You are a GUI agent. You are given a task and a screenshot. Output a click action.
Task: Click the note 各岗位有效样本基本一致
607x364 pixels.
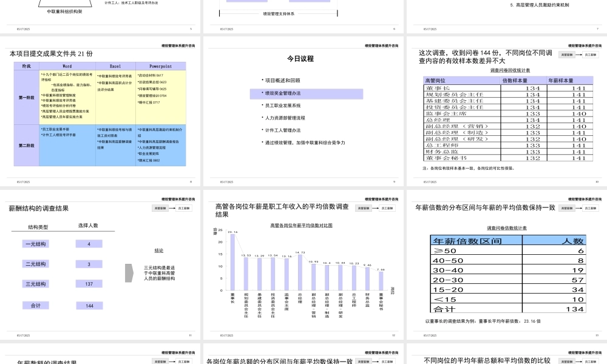coord(469,168)
